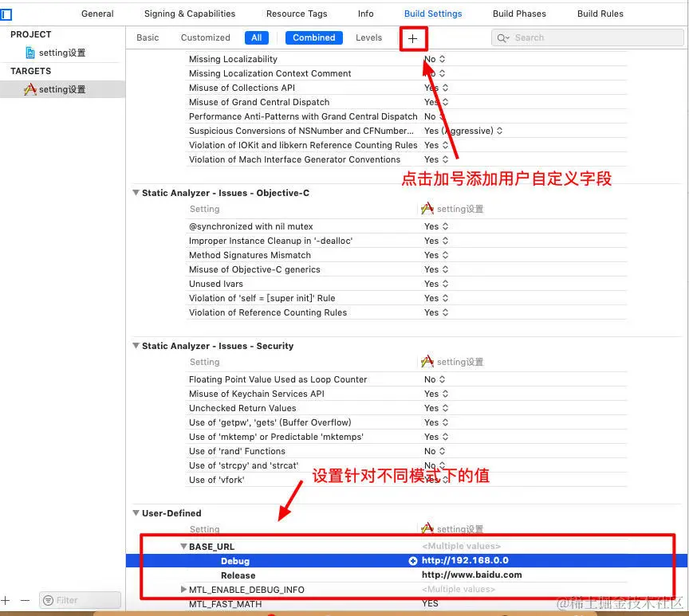Select Misuse of Grand Central Dispatch setting
This screenshot has width=689, height=616.
[x=259, y=102]
